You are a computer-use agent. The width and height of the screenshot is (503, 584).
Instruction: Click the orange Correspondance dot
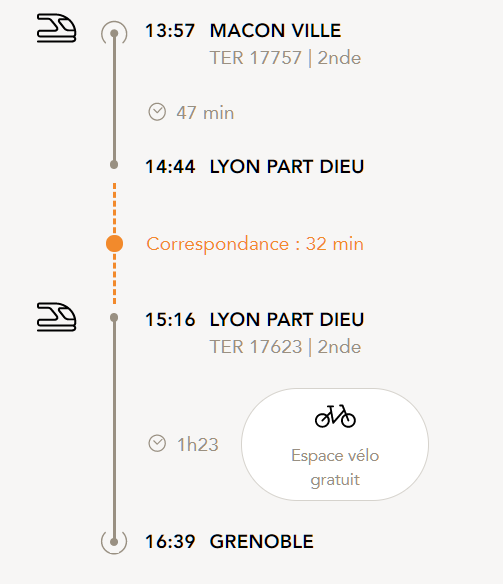click(114, 244)
